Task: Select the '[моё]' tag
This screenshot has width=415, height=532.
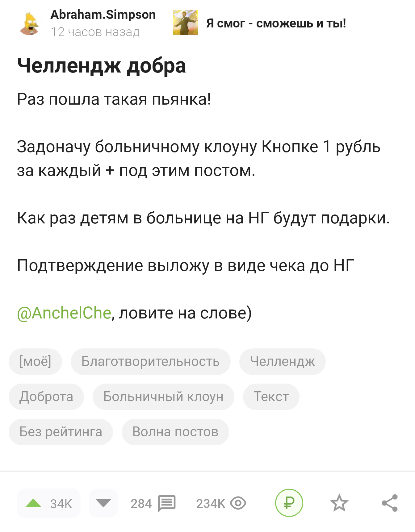Action: tap(35, 361)
